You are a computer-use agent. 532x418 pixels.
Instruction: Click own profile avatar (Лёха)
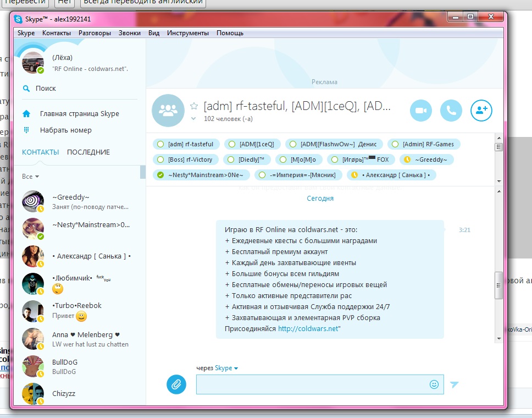pyautogui.click(x=33, y=63)
